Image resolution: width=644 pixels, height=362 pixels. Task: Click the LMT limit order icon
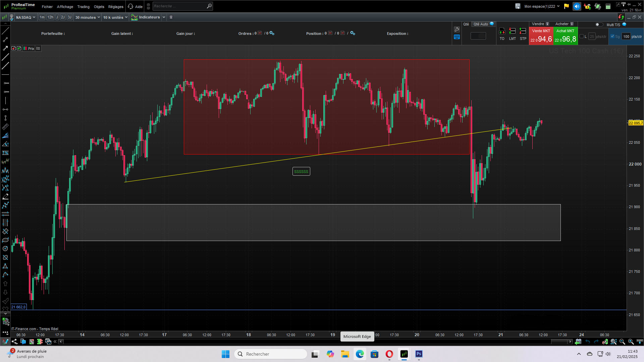tap(512, 31)
